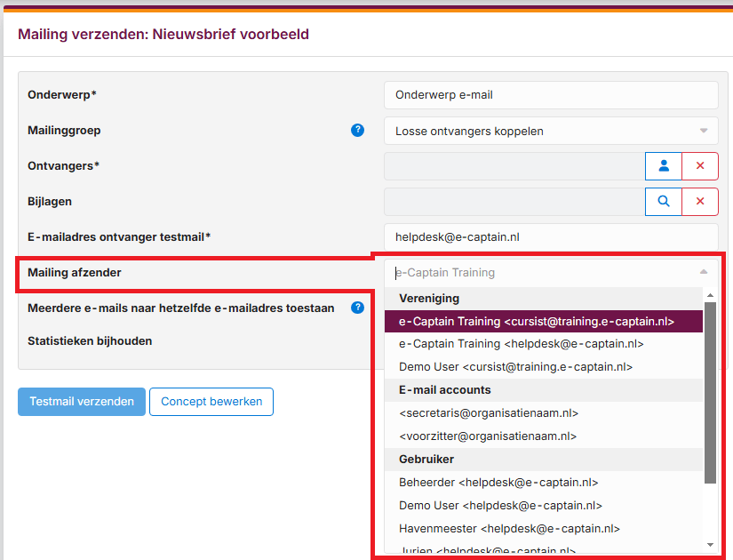Image resolution: width=733 pixels, height=560 pixels.
Task: Click the sender list scroll down arrow
Action: click(x=710, y=545)
